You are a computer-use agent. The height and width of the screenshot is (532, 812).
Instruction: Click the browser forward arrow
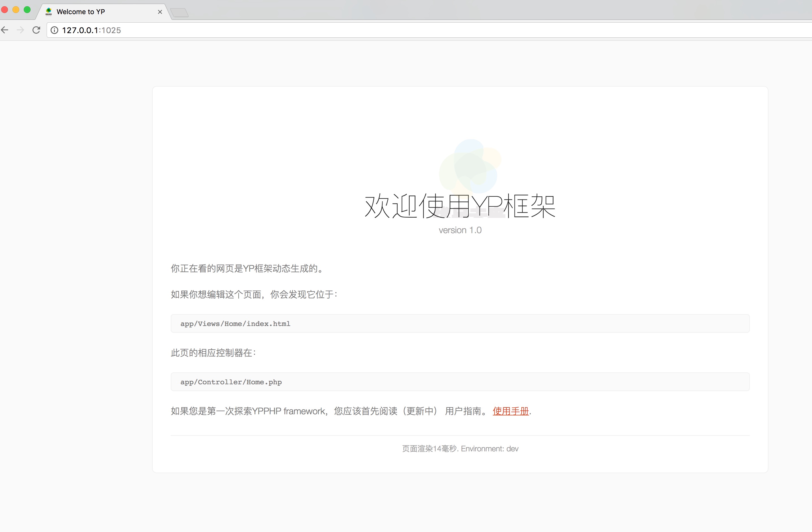20,30
